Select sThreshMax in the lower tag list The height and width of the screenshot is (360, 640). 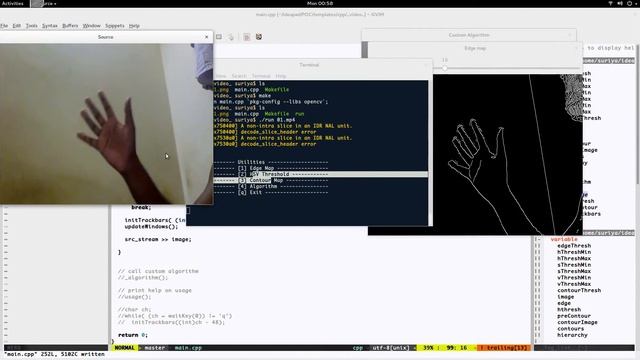coord(574,271)
